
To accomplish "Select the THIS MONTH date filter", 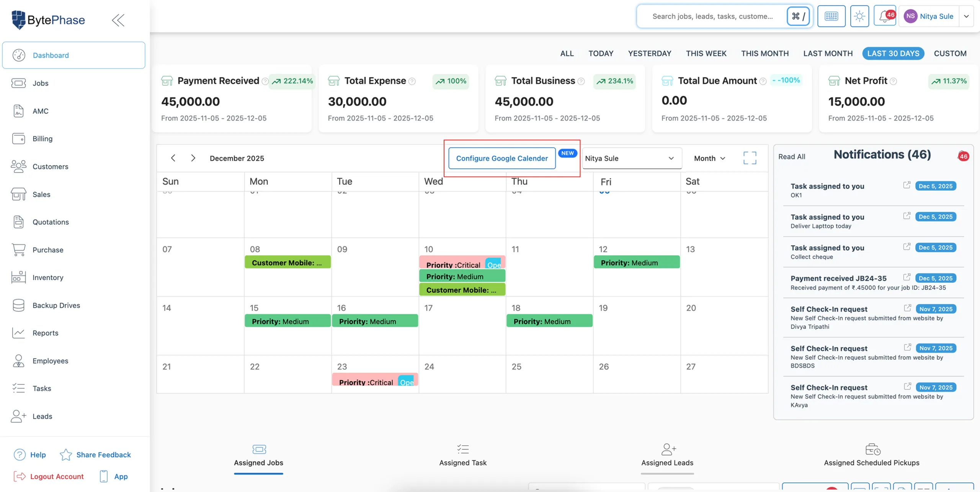I will click(764, 53).
